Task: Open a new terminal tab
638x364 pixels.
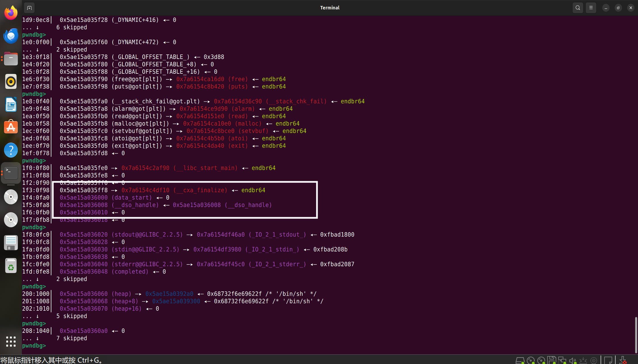Action: tap(29, 8)
